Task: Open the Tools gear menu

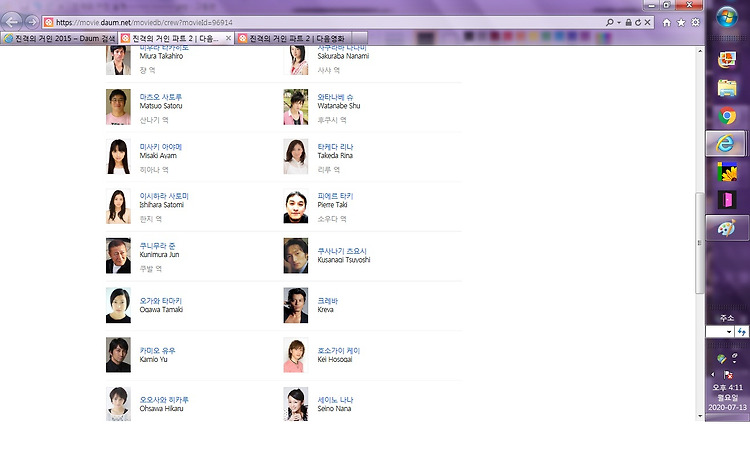Action: tap(695, 22)
